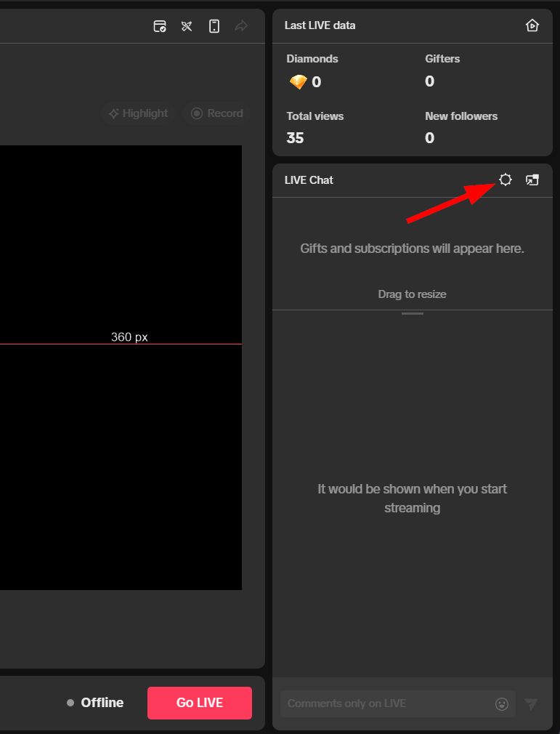Viewport: 560px width, 734px height.
Task: Click the Gifters label
Action: tap(442, 59)
